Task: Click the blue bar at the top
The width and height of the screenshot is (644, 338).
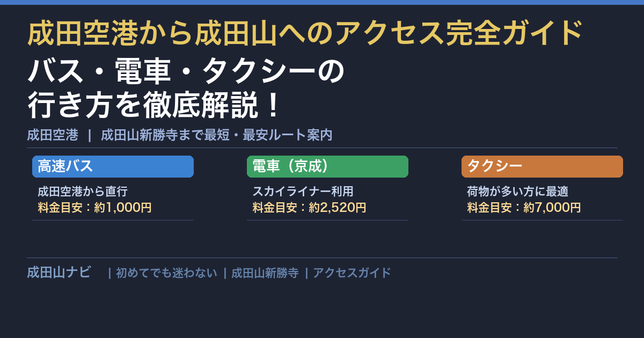Action: pyautogui.click(x=322, y=2)
